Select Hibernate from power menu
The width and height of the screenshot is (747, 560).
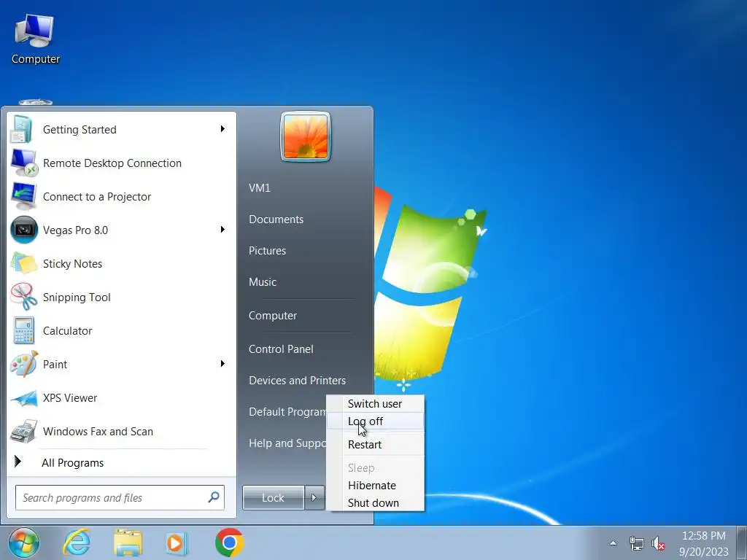click(376, 485)
